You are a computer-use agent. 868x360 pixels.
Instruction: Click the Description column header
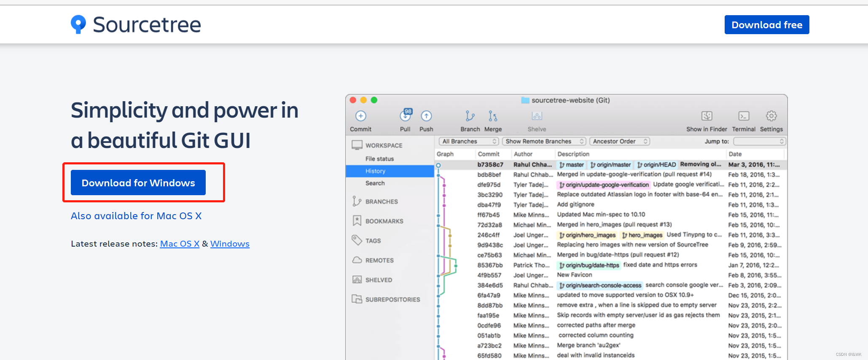pyautogui.click(x=573, y=154)
